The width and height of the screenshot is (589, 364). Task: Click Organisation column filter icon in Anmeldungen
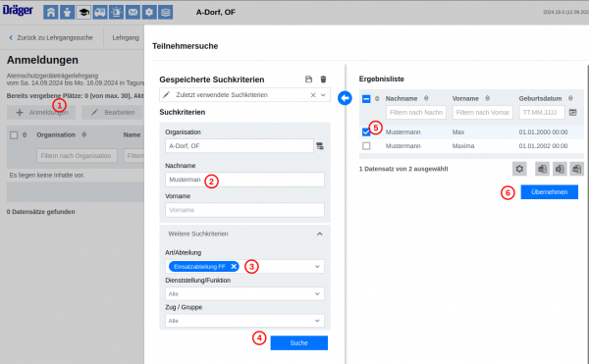click(84, 134)
